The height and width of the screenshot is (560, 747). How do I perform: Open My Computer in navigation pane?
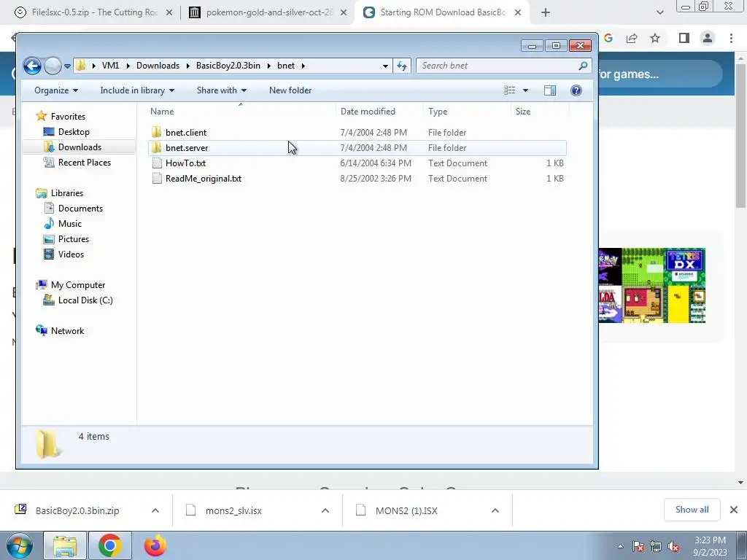point(77,285)
